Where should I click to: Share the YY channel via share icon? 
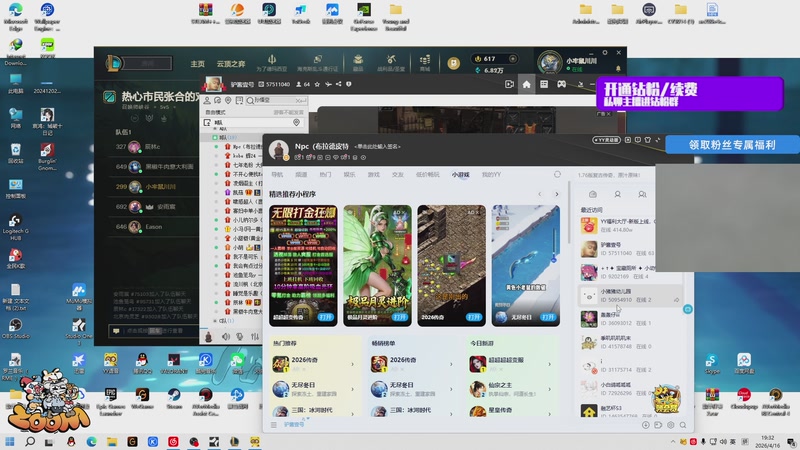pos(338,84)
